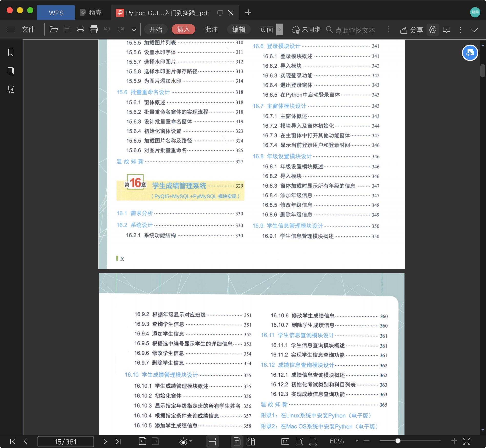The width and height of the screenshot is (486, 448).
Task: Enter full screen mode
Action: coord(467,441)
